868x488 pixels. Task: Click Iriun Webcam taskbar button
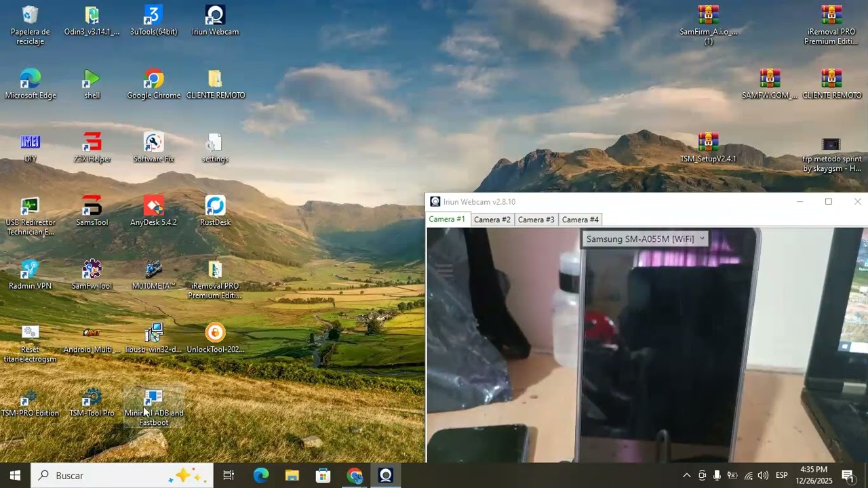point(386,476)
